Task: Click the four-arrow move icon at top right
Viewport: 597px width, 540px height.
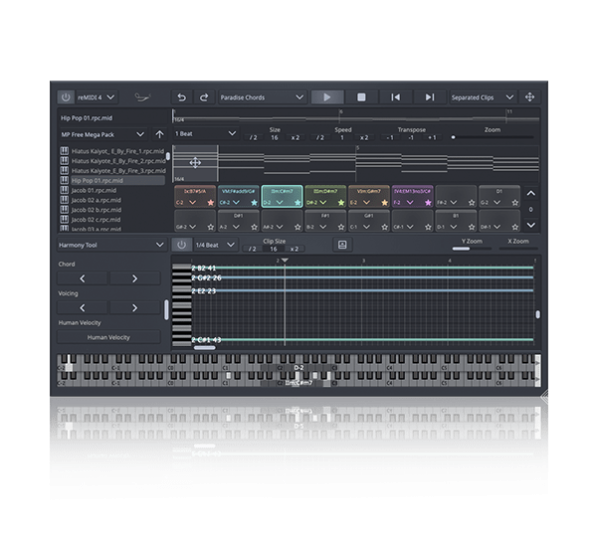Action: point(530,97)
